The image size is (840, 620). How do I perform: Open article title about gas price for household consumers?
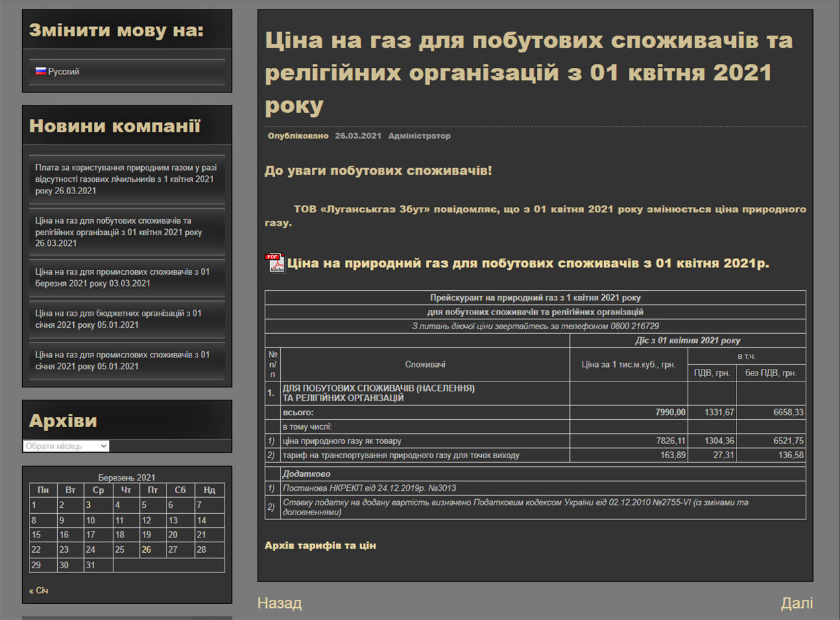pyautogui.click(x=529, y=73)
